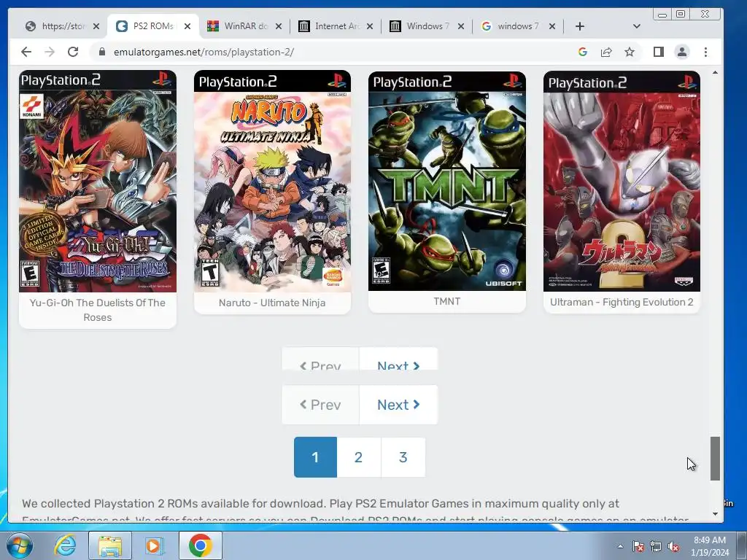Viewport: 747px width, 560px height.
Task: Close the Internet Archive tab
Action: click(370, 26)
